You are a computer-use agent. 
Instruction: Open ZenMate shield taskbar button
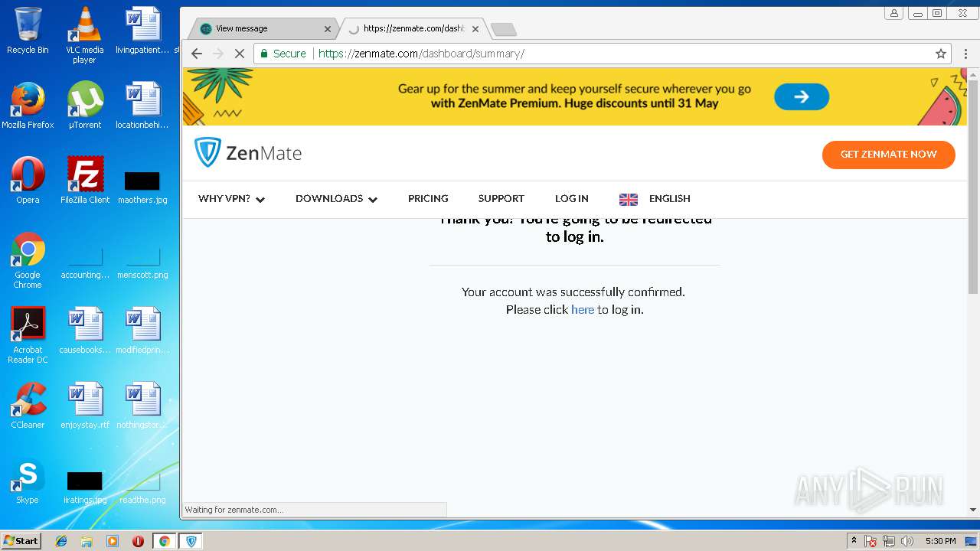coord(191,541)
